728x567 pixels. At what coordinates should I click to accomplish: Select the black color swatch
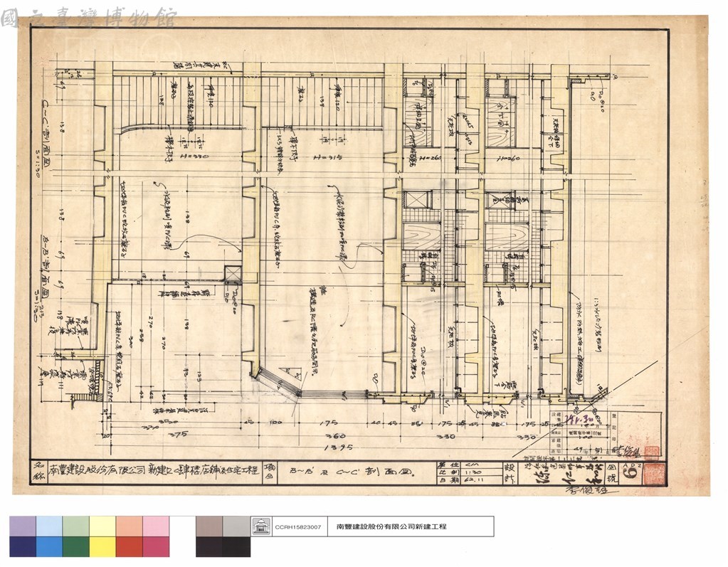click(x=223, y=546)
